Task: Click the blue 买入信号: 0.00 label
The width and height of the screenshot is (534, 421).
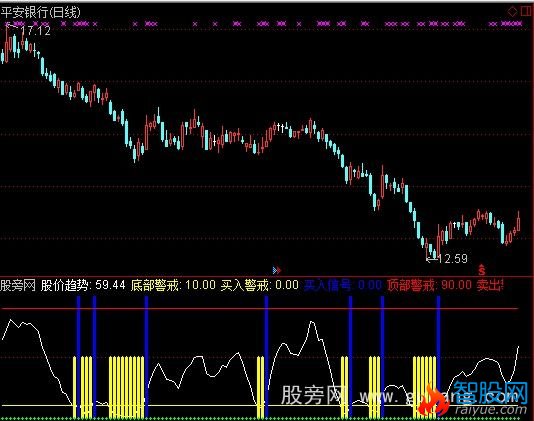Action: pos(342,285)
